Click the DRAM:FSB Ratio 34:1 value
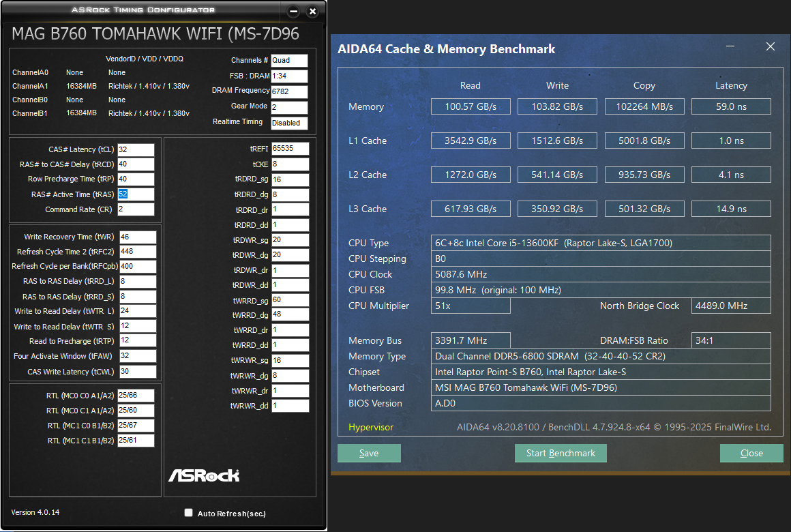791x532 pixels. click(x=731, y=340)
